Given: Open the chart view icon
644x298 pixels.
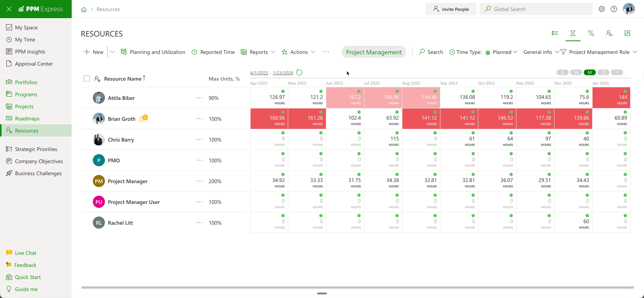Looking at the screenshot, I should (x=627, y=33).
